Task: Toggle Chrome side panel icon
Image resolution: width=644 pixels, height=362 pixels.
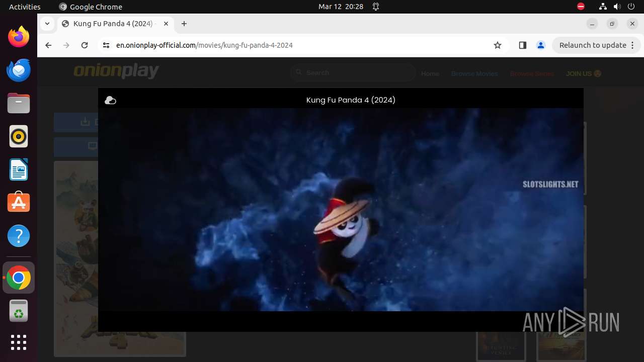Action: [x=522, y=45]
